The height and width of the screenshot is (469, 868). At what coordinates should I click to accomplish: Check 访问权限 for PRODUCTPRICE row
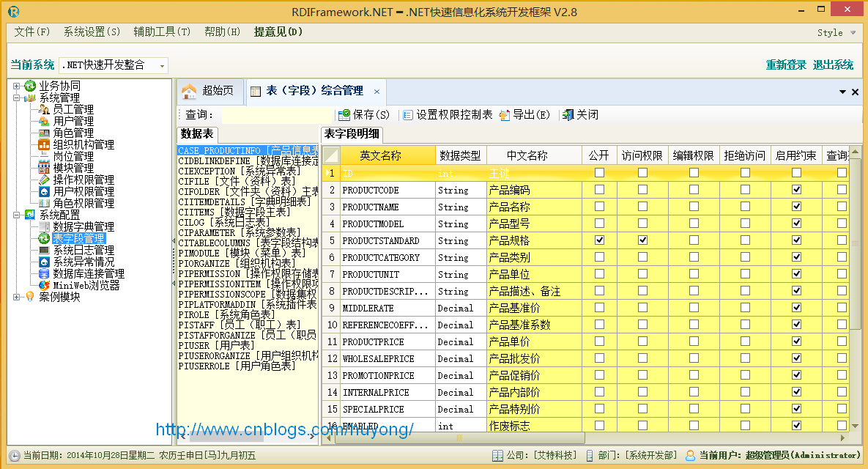(642, 341)
